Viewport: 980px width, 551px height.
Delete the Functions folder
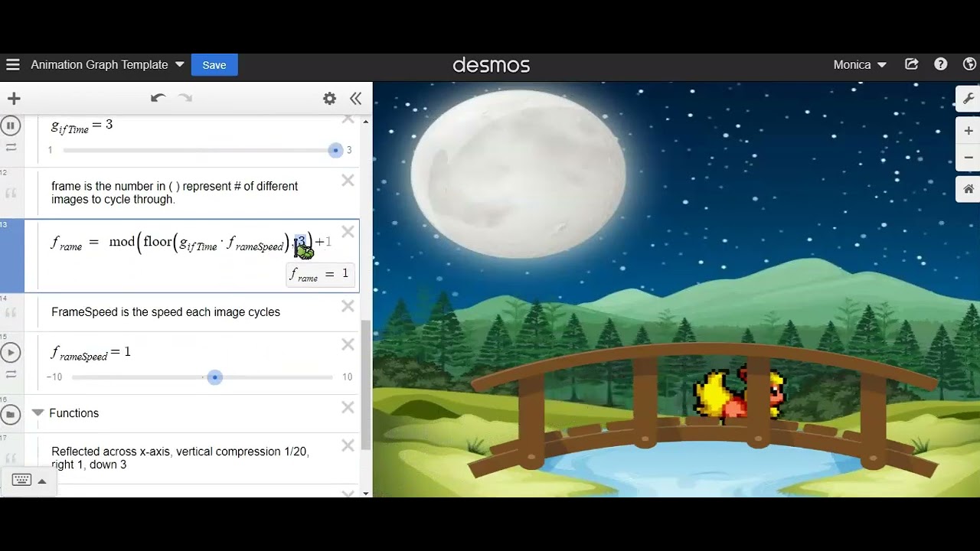pyautogui.click(x=348, y=407)
